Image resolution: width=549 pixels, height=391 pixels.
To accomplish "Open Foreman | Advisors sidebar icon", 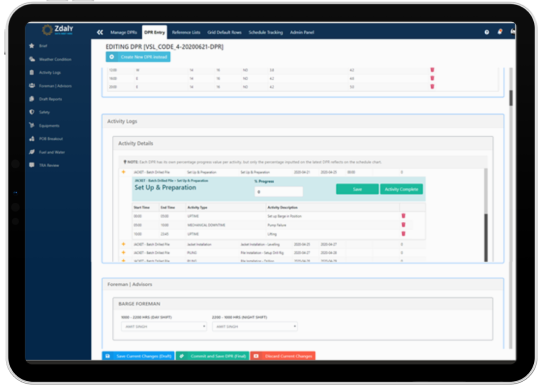I will point(32,85).
